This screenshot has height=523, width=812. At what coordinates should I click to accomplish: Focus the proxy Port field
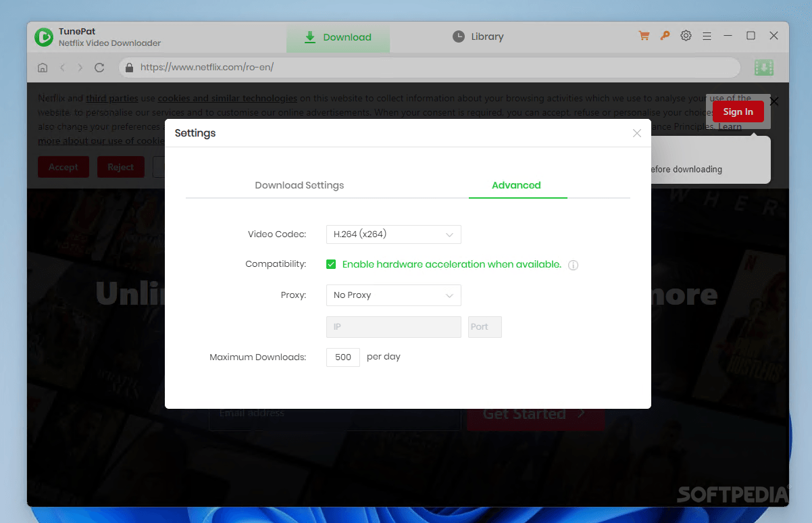point(485,327)
